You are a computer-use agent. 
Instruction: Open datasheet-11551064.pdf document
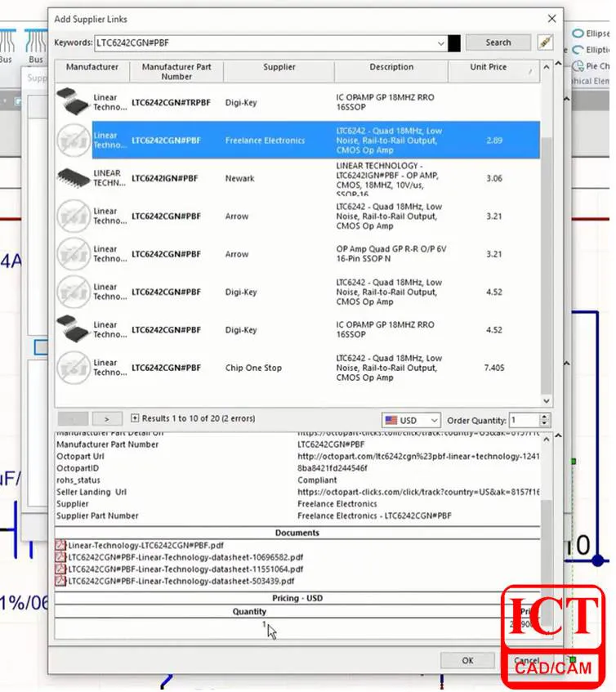pyautogui.click(x=185, y=569)
